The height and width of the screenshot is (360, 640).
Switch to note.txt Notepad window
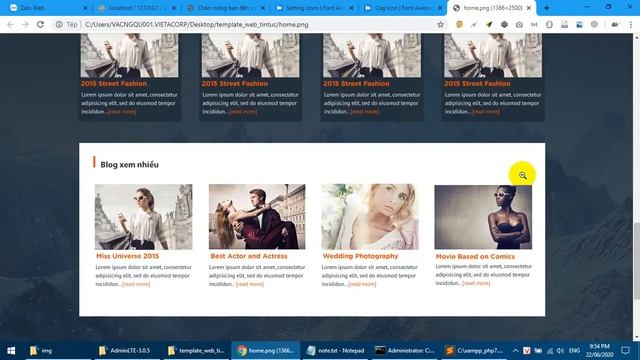tap(336, 351)
